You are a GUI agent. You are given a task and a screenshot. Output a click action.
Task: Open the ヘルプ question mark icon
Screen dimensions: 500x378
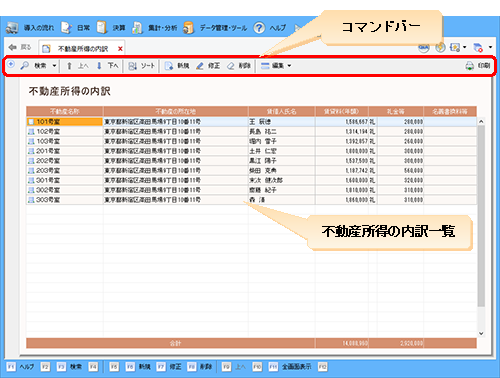click(x=259, y=28)
